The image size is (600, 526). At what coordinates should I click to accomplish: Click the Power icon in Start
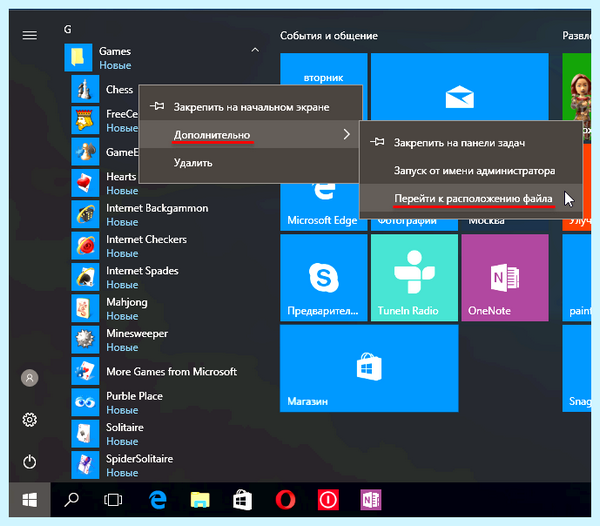click(29, 462)
